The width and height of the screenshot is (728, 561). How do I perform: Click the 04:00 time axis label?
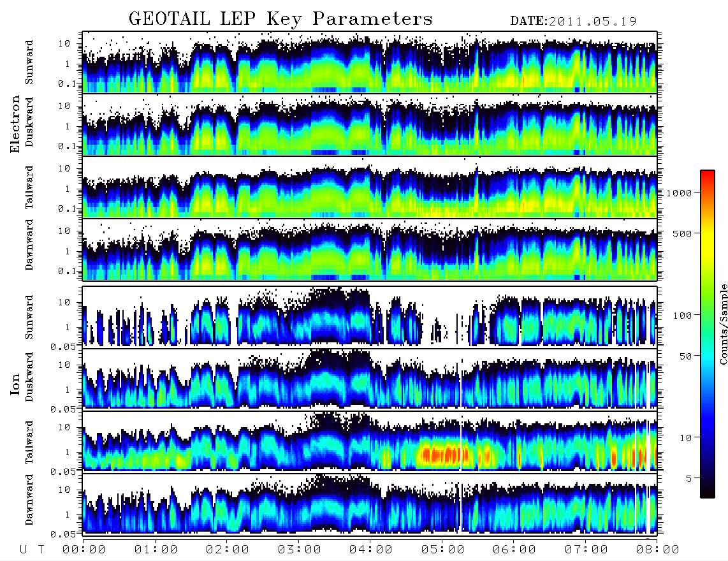pos(370,550)
